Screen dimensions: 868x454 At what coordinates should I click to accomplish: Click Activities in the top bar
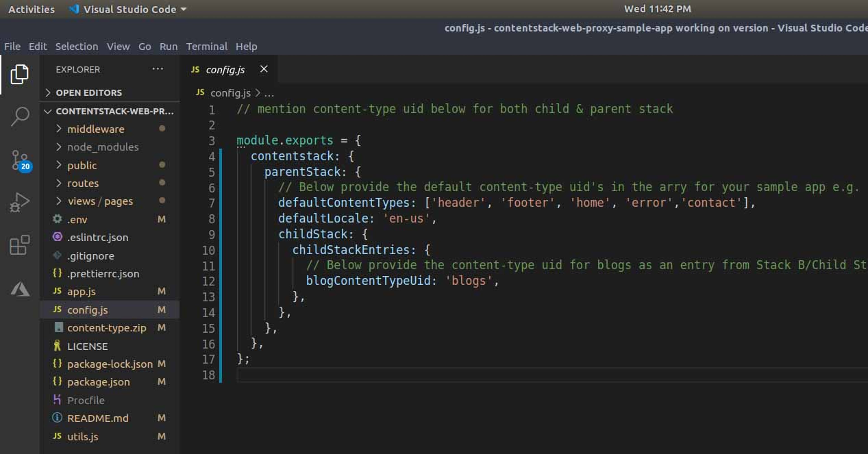[31, 9]
